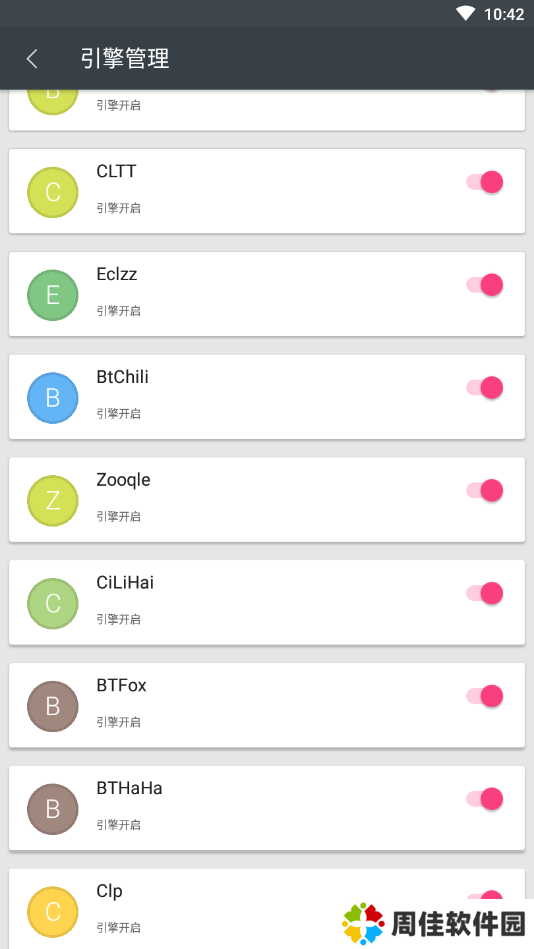Tap the CLTT letter C avatar
Image resolution: width=534 pixels, height=949 pixels.
[x=53, y=192]
